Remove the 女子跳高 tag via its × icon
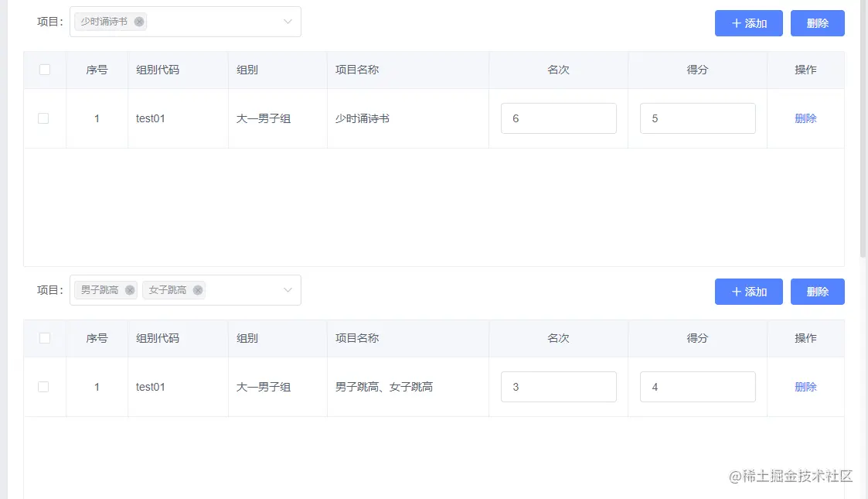 coord(198,289)
